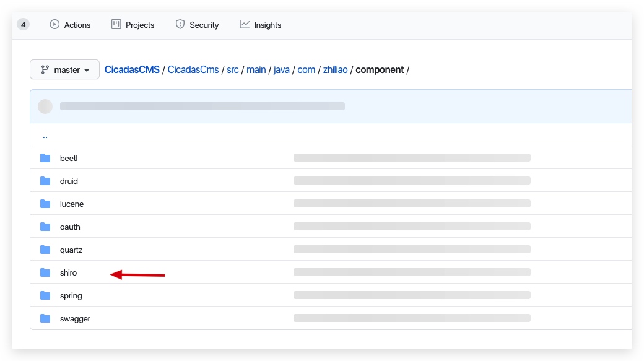Navigate to src breadcrumb
Image resolution: width=644 pixels, height=361 pixels.
[x=232, y=70]
